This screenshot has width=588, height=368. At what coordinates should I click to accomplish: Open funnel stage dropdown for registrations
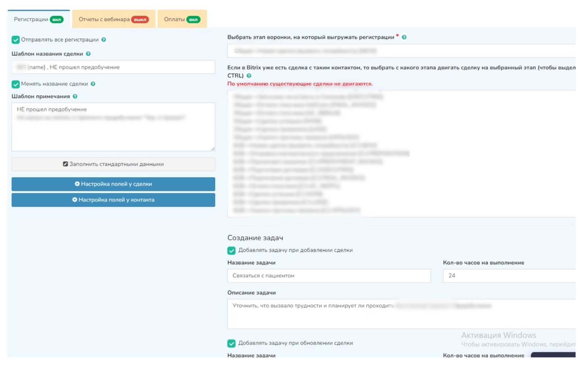pyautogui.click(x=401, y=51)
